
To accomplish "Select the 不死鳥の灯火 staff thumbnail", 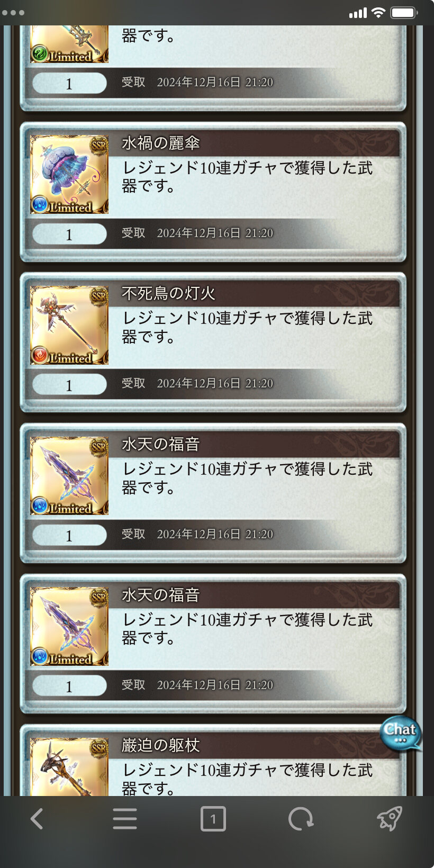I will pyautogui.click(x=69, y=325).
